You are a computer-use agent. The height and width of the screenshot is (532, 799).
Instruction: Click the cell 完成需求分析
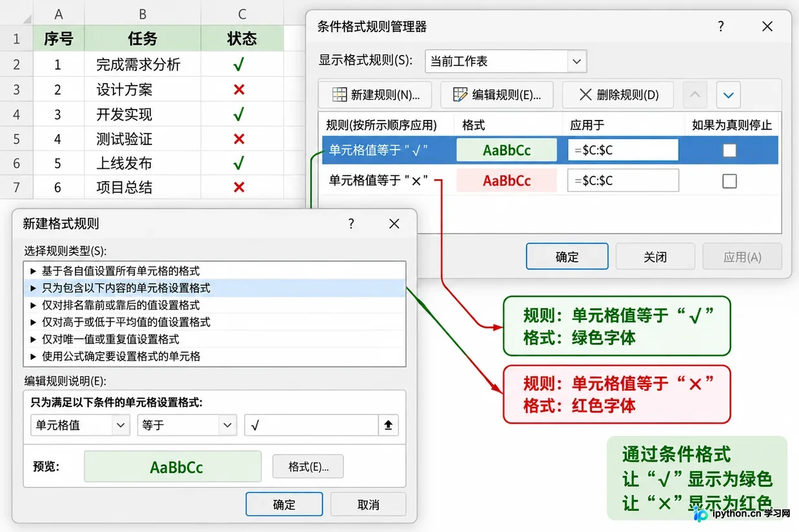(x=143, y=64)
